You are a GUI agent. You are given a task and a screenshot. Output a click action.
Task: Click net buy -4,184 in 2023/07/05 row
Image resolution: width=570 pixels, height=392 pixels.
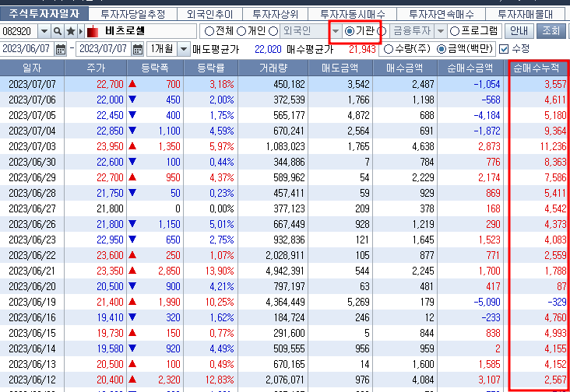pyautogui.click(x=487, y=115)
